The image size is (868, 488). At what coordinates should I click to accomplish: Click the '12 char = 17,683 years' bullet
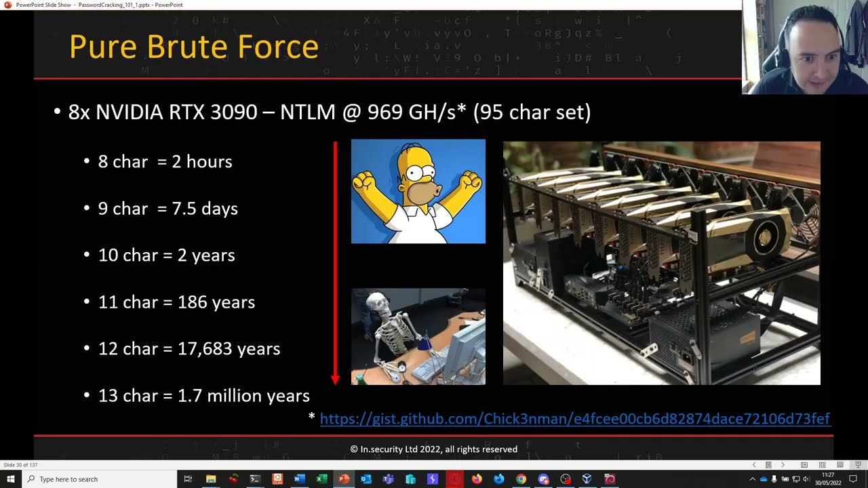[189, 348]
